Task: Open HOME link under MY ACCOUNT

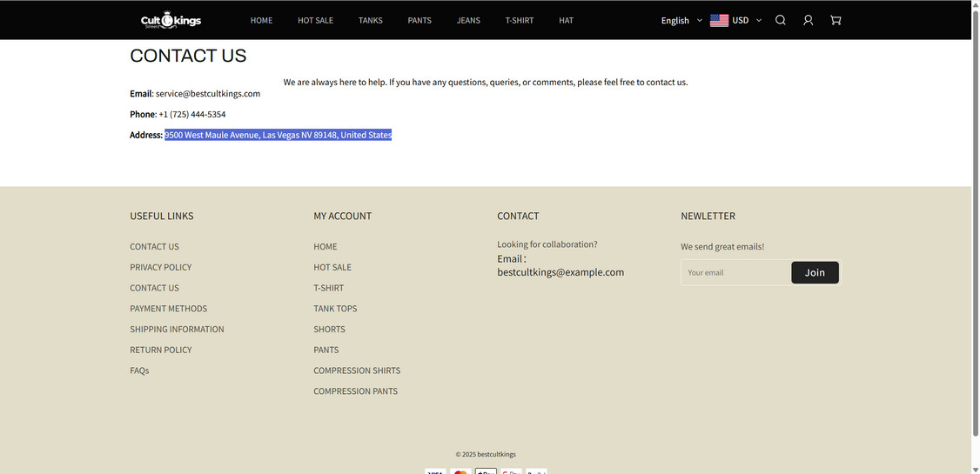Action: point(325,247)
